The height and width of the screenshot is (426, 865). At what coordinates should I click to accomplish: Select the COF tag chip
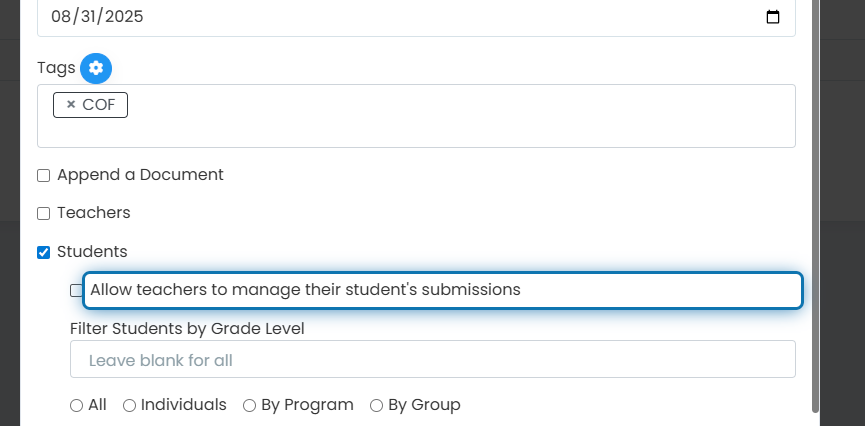90,105
